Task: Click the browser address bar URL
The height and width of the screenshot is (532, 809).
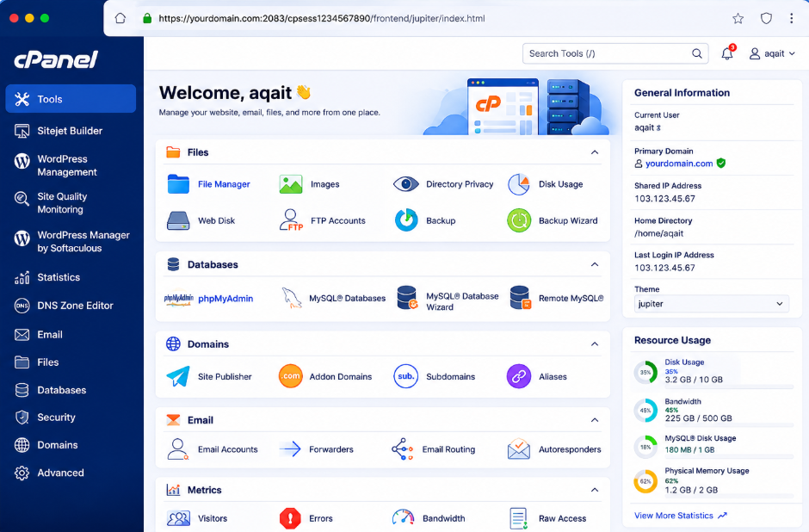Action: tap(321, 19)
